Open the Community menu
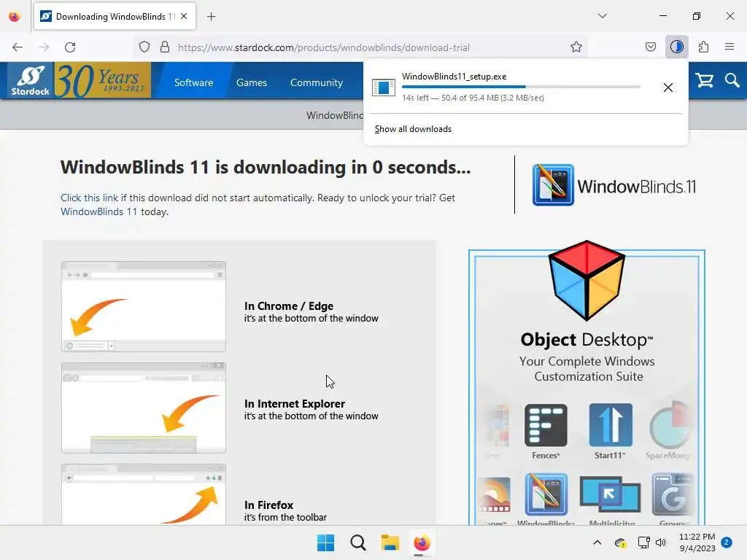The width and height of the screenshot is (747, 560). pyautogui.click(x=317, y=82)
